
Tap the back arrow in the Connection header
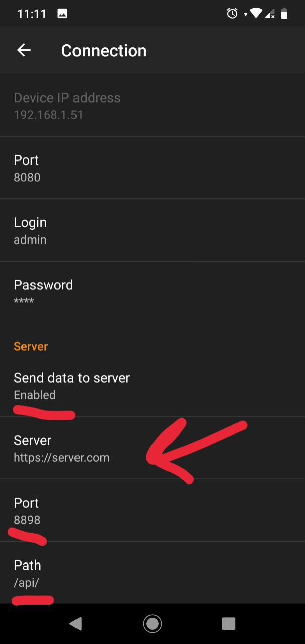[24, 50]
